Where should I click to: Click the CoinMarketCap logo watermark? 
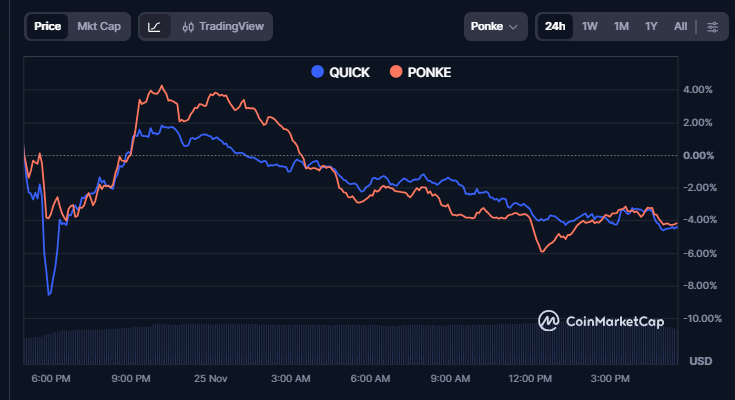tap(600, 320)
